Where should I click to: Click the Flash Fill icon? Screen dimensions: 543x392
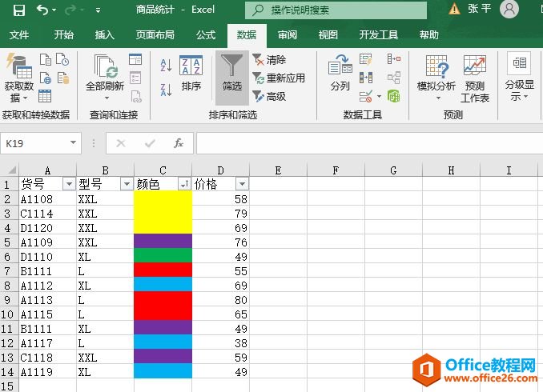click(366, 59)
